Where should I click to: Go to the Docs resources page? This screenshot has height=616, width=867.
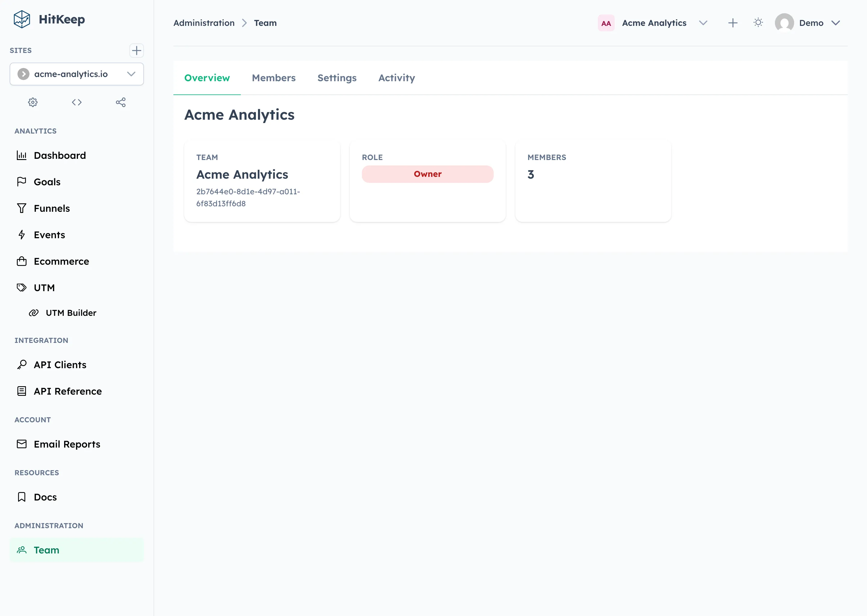pos(45,497)
